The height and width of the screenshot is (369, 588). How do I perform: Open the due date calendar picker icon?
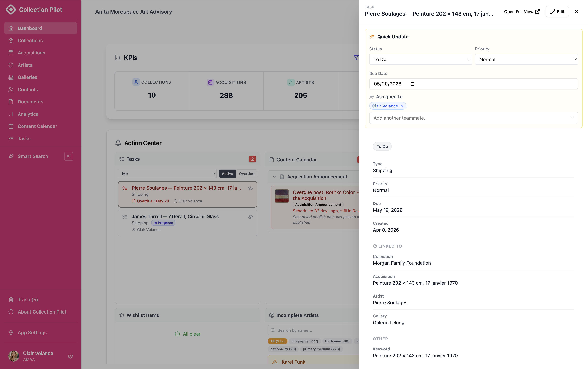(412, 84)
